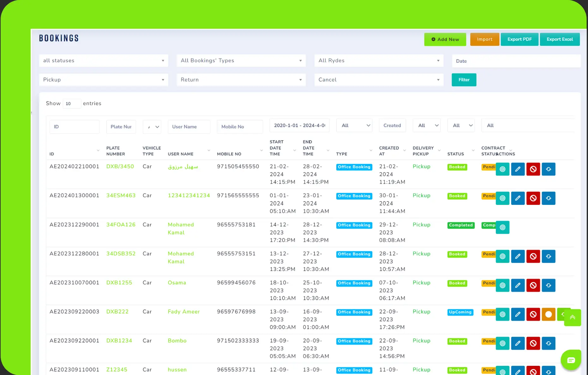The image size is (588, 375).
Task: Click the blue refresh icon for booking AE202310070001
Action: [549, 286]
